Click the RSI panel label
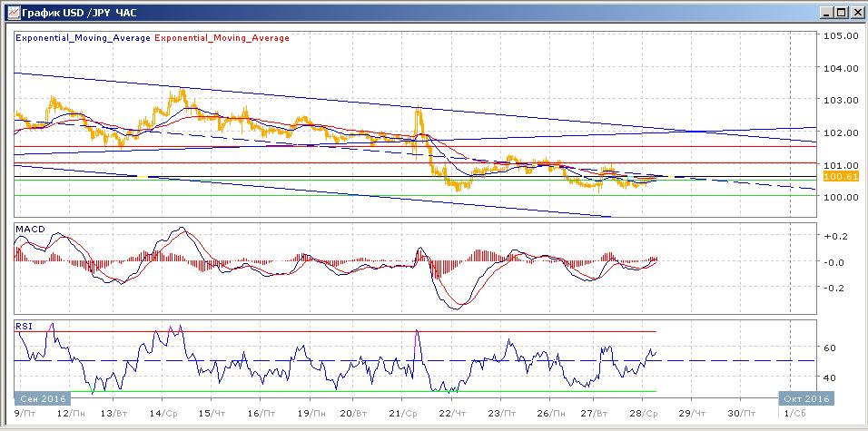This screenshot has height=431, width=868. (24, 326)
